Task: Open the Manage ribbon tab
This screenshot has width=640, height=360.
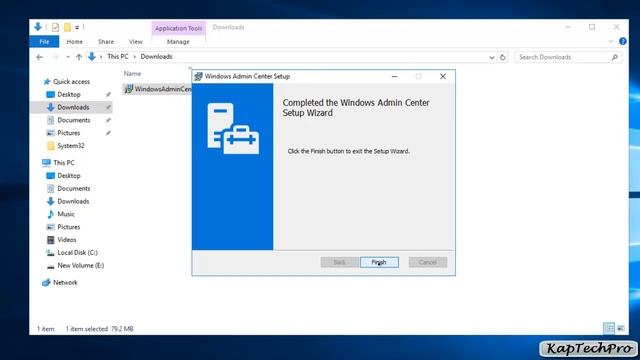Action: [x=178, y=42]
